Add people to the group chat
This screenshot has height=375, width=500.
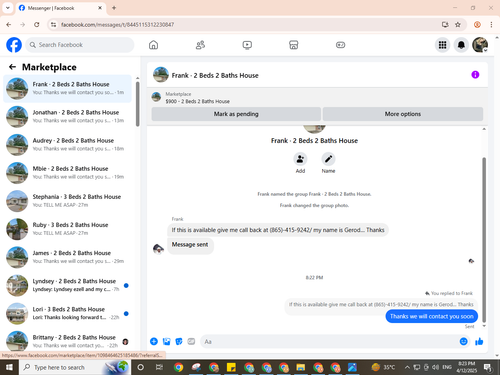(300, 159)
